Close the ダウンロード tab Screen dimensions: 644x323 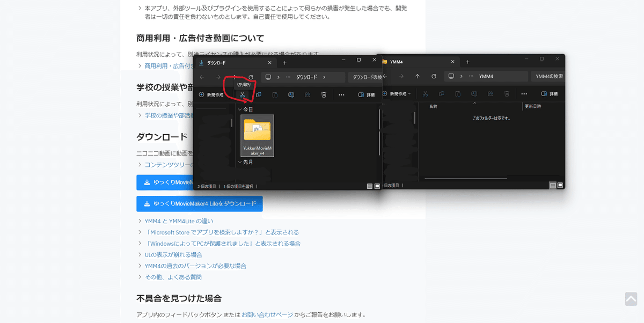269,63
